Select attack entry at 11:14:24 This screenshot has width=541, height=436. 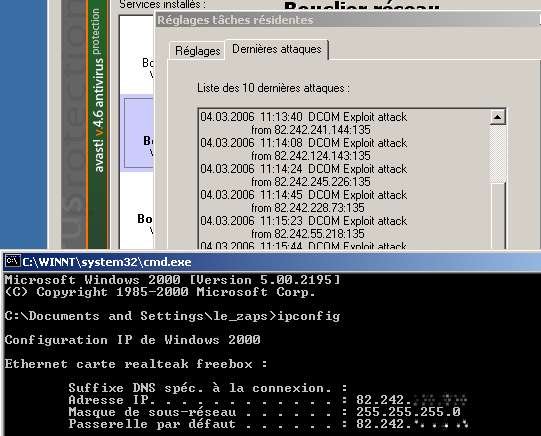304,169
